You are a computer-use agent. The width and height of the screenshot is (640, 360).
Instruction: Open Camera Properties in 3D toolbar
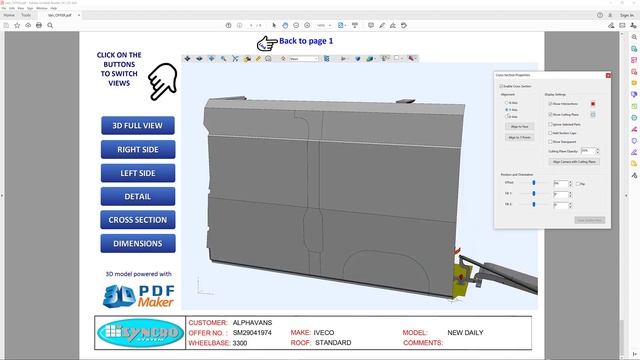coord(247,59)
